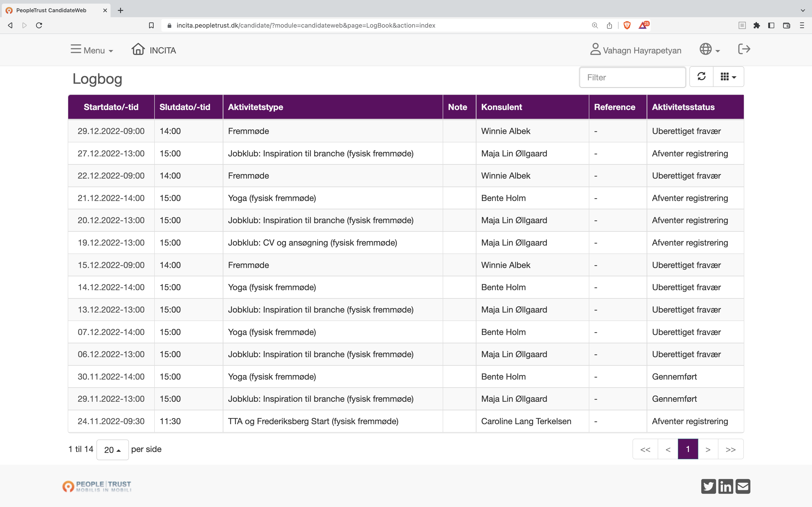Sort by Aktivitetsstatus column header
The height and width of the screenshot is (507, 812).
point(683,107)
